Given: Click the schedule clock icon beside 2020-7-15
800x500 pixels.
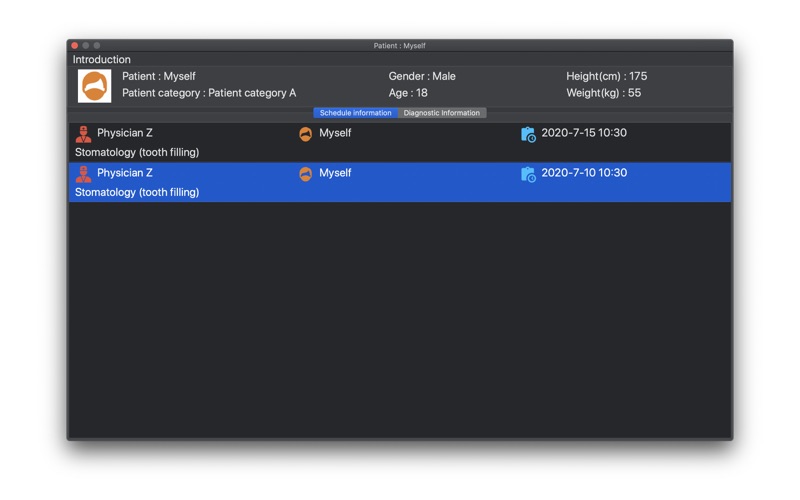Looking at the screenshot, I should (x=528, y=134).
